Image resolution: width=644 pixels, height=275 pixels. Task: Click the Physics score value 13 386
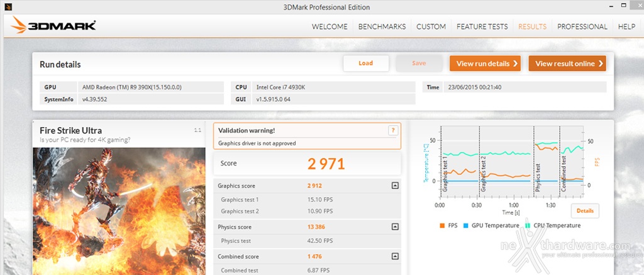[316, 227]
